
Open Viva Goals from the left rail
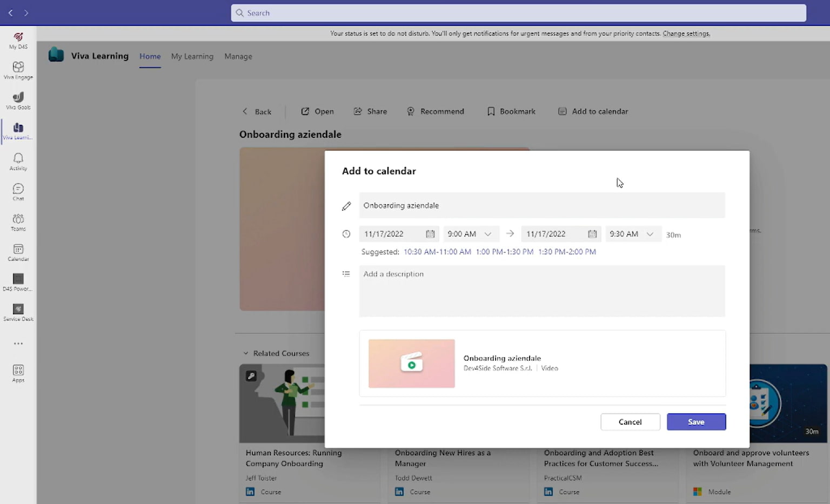tap(18, 100)
